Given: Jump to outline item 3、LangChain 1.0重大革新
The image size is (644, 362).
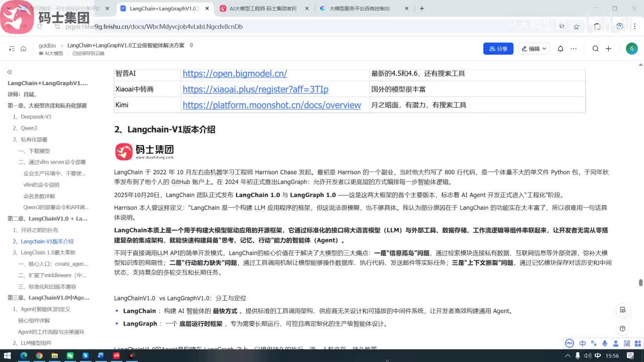Looking at the screenshot, I should click(x=44, y=252).
